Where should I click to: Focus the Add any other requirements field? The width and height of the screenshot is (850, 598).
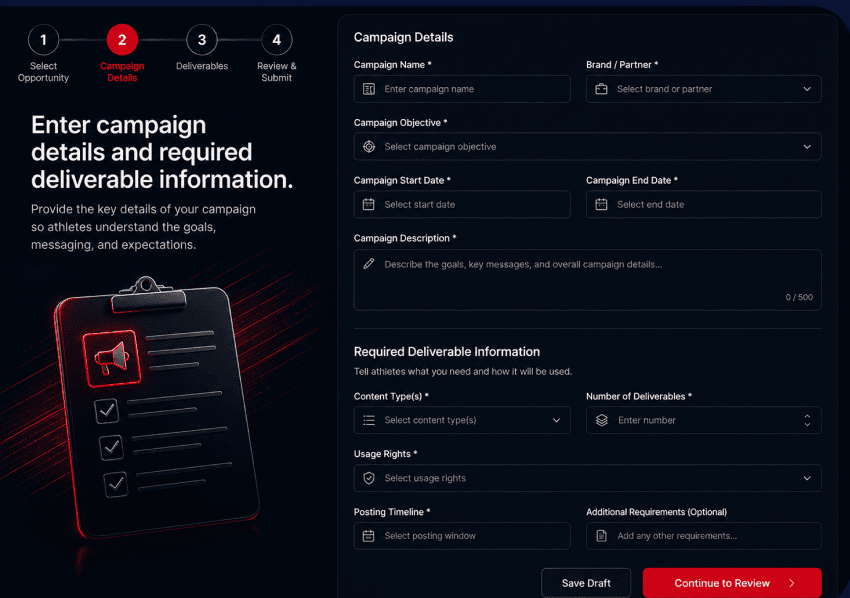tap(703, 536)
